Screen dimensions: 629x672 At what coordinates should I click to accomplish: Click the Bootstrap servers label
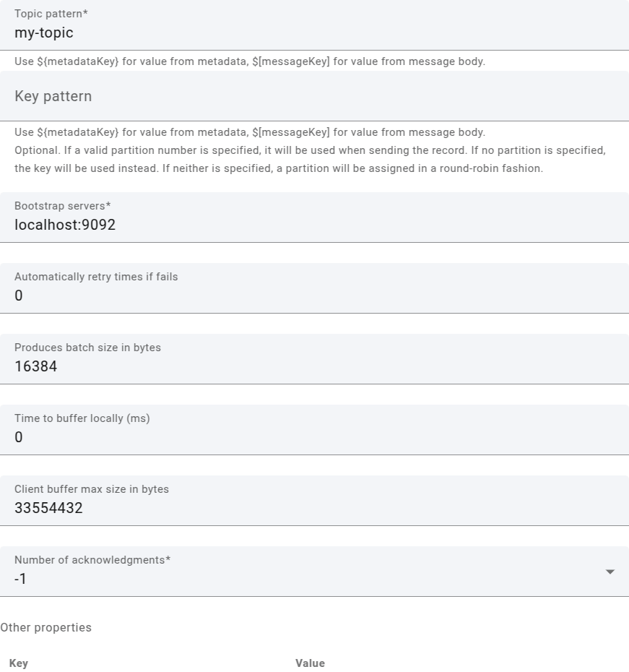(62, 206)
